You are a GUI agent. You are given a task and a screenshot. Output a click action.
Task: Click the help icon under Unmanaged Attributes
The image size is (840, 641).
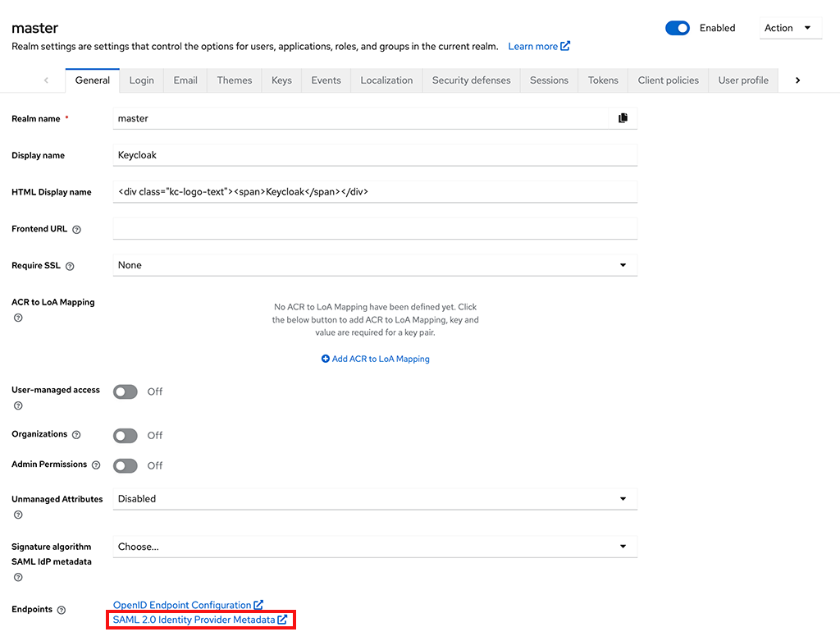click(x=17, y=514)
